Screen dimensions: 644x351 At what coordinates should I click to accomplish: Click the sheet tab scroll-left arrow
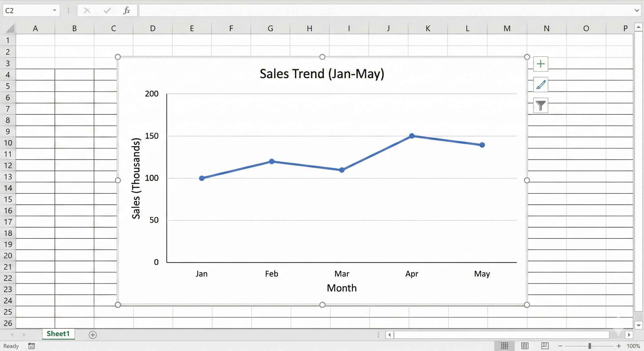coord(12,335)
